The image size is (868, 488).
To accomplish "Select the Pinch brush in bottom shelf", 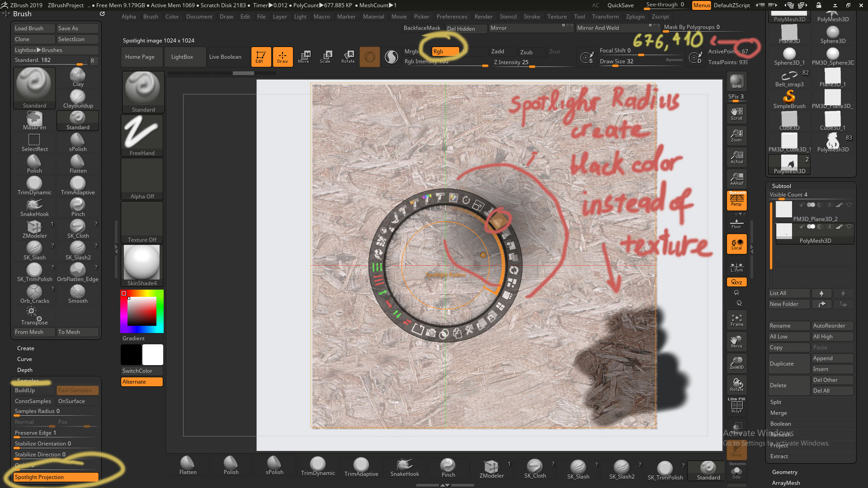I will click(x=448, y=468).
